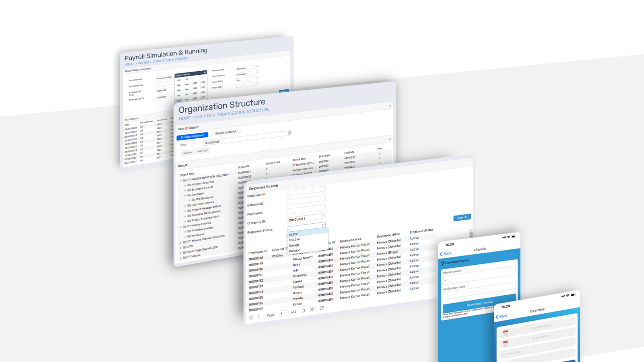Click the Overtime End calendar icon
The image size is (644, 362).
pyautogui.click(x=506, y=343)
